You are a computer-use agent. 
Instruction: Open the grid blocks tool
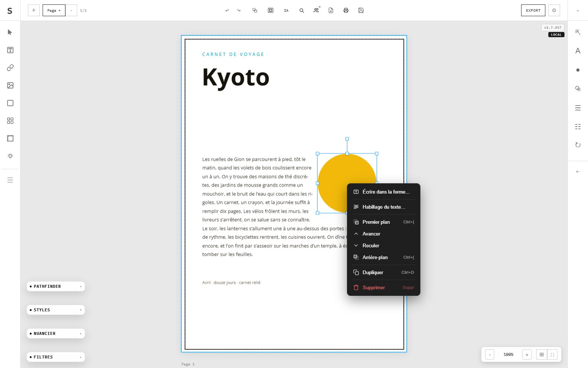point(10,121)
